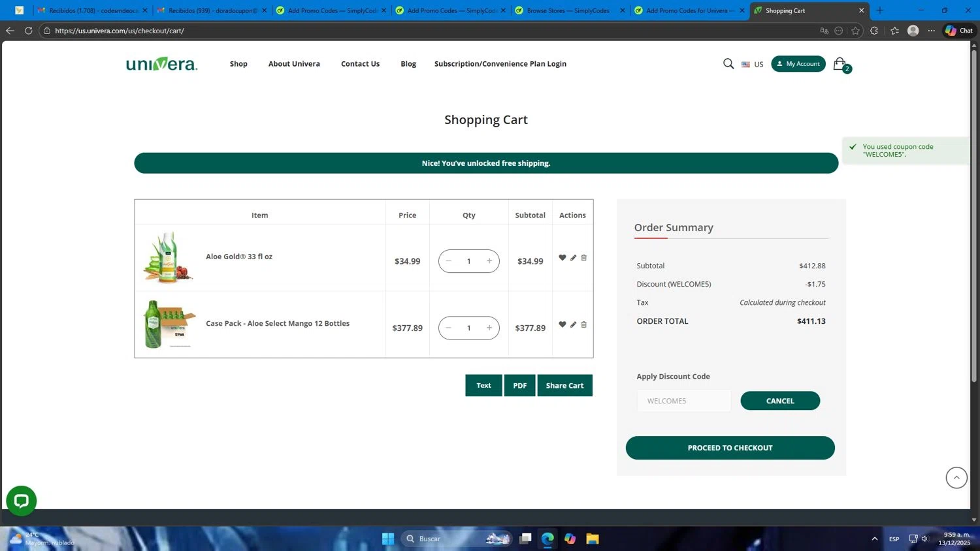Reload the page with refresh icon
Image resolution: width=980 pixels, height=551 pixels.
point(28,31)
